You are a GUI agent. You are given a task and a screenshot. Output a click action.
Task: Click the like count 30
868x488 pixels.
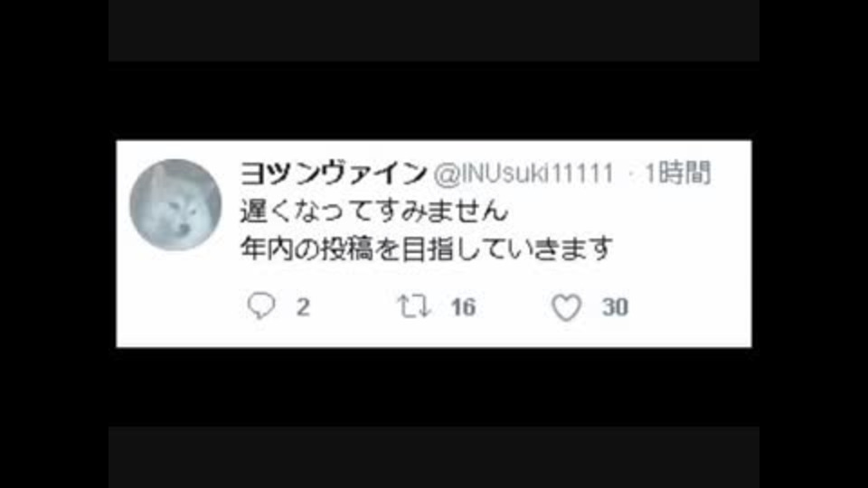click(615, 307)
